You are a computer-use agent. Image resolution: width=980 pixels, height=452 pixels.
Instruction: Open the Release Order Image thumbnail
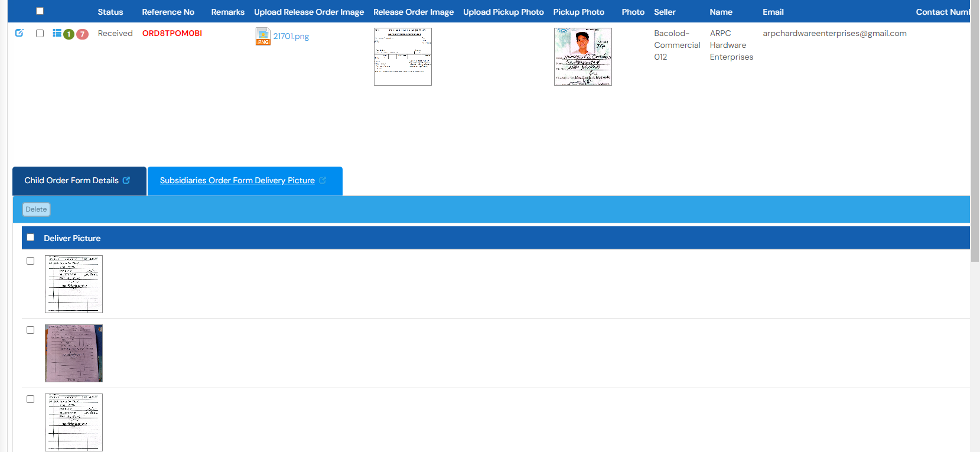pyautogui.click(x=403, y=57)
